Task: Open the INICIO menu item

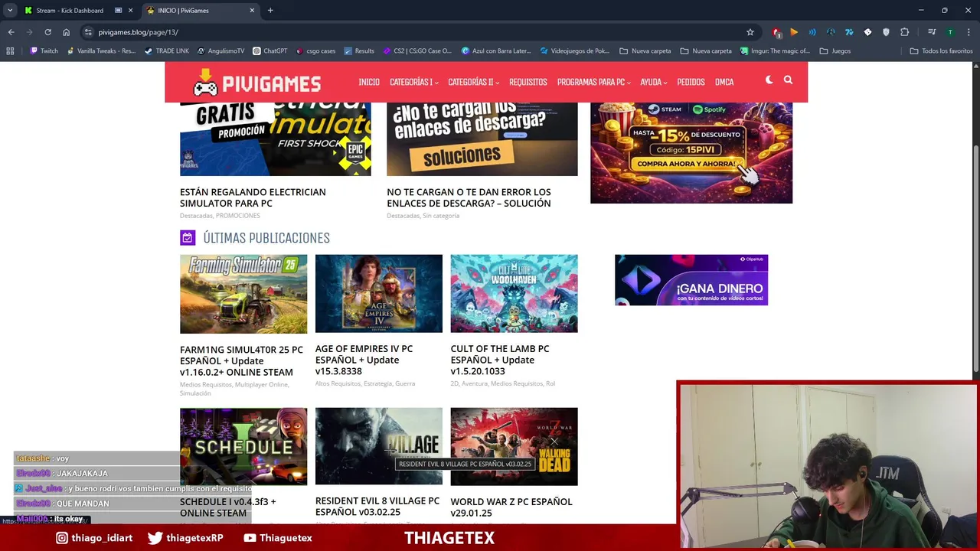Action: (x=369, y=82)
